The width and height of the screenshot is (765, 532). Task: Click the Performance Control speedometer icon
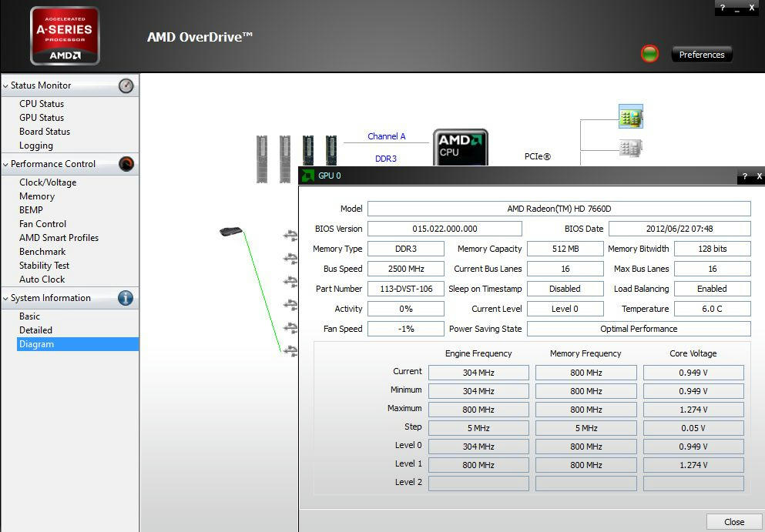[126, 164]
